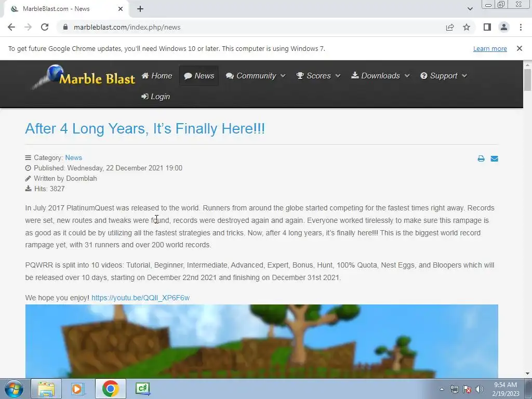Dismiss the Chrome update notification bar

tap(519, 48)
